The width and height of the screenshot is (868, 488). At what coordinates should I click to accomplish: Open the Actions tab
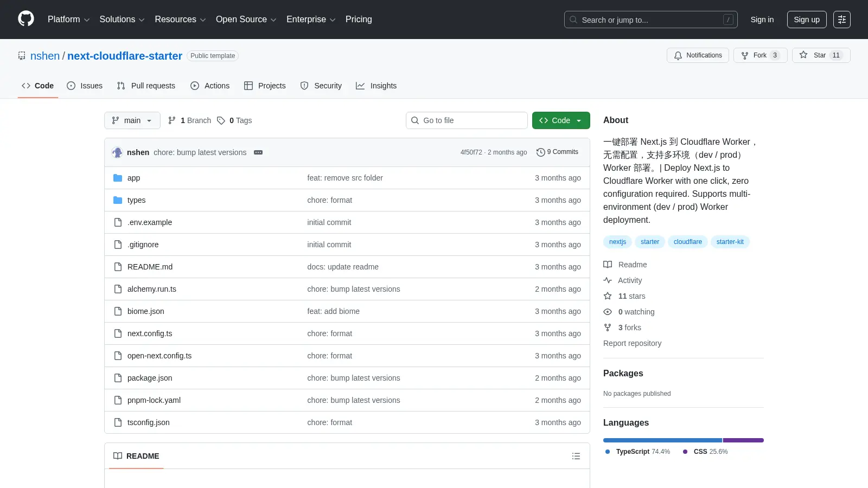pos(210,86)
